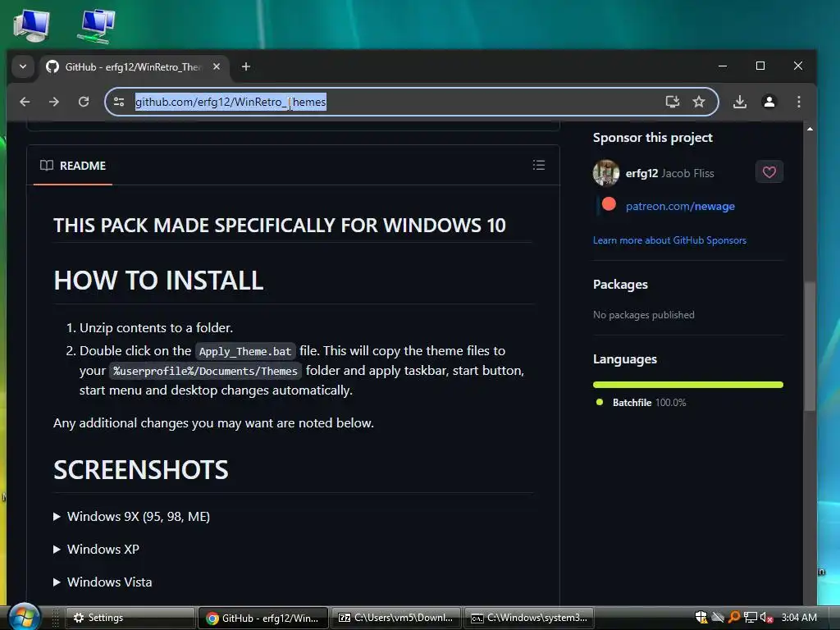Open the patreon.com/newage link
Screen dimensions: 840x630
click(680, 206)
